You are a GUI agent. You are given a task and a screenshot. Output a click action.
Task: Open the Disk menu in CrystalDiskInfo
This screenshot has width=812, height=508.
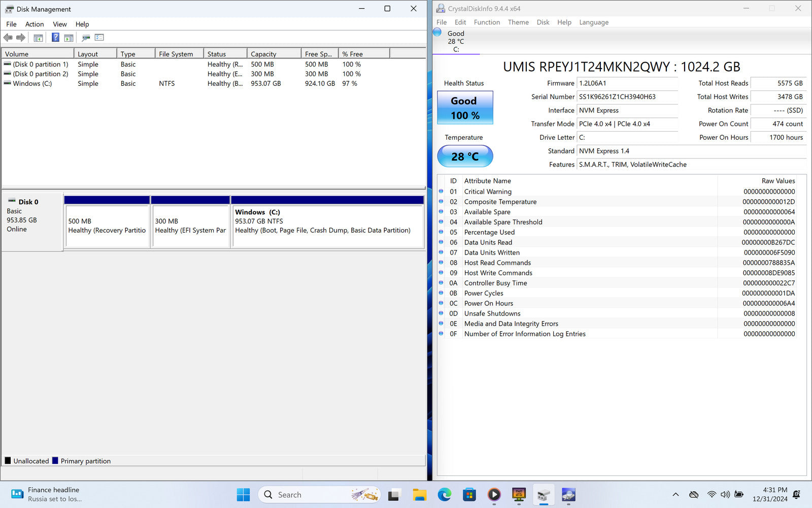tap(543, 22)
